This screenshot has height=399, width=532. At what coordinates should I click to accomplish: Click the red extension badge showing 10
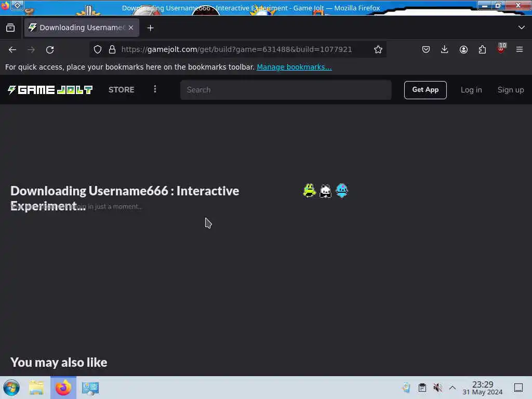point(501,48)
